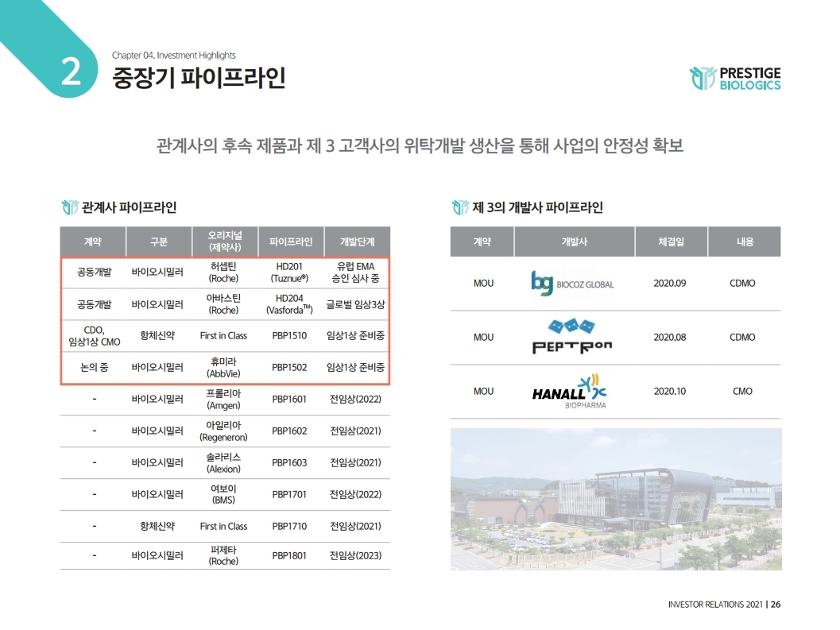Click the 아바스틴 (Roche) cell
The width and height of the screenshot is (840, 630).
[223, 304]
